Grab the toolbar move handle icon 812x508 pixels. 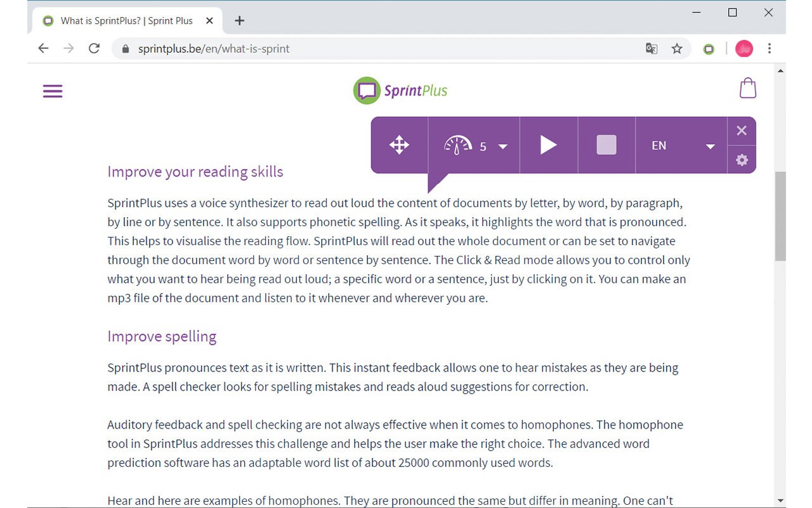point(399,145)
